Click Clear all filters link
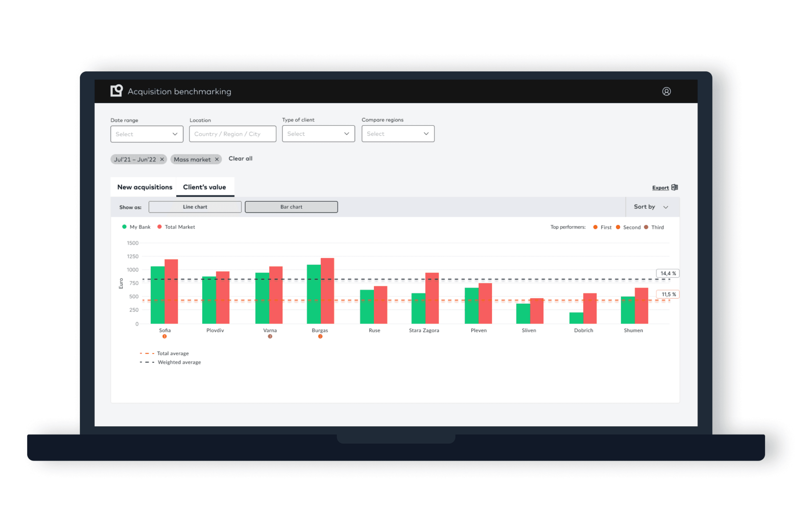The width and height of the screenshot is (798, 532). 240,158
